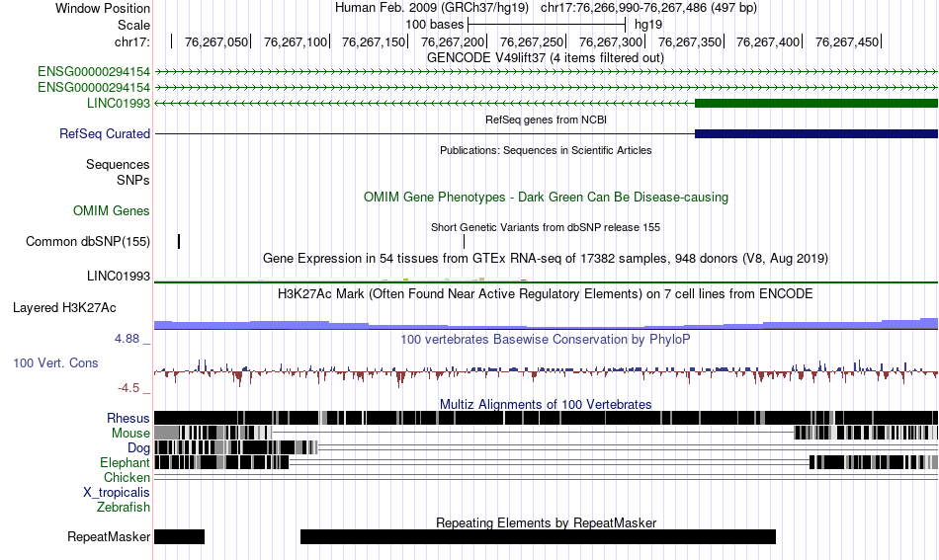Click Short Genetic Variants dbSNP 155 title
Screen dimensions: 939x560
tap(546, 227)
